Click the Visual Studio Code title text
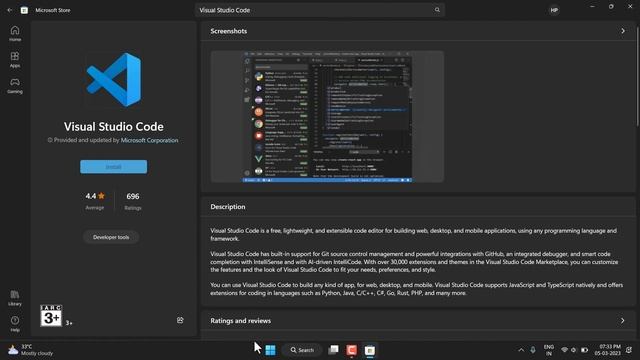 tap(113, 127)
